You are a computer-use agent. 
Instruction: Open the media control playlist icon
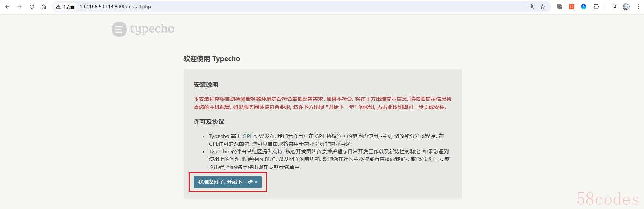point(614,7)
